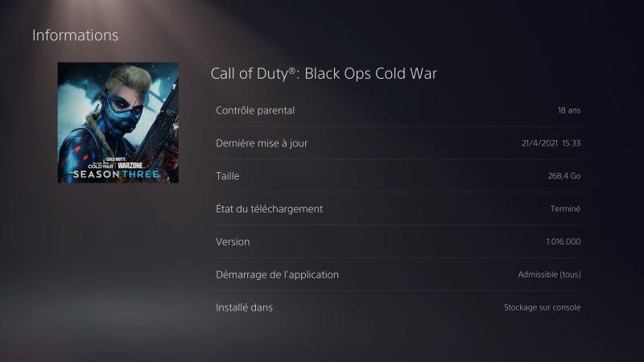Click the Version label
Image resolution: width=644 pixels, height=362 pixels.
coord(233,242)
